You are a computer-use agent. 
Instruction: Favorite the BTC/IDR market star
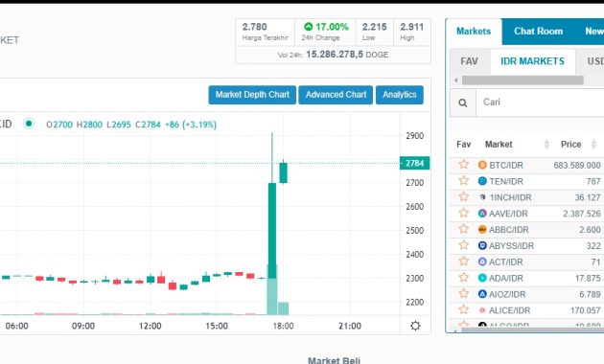coord(464,165)
